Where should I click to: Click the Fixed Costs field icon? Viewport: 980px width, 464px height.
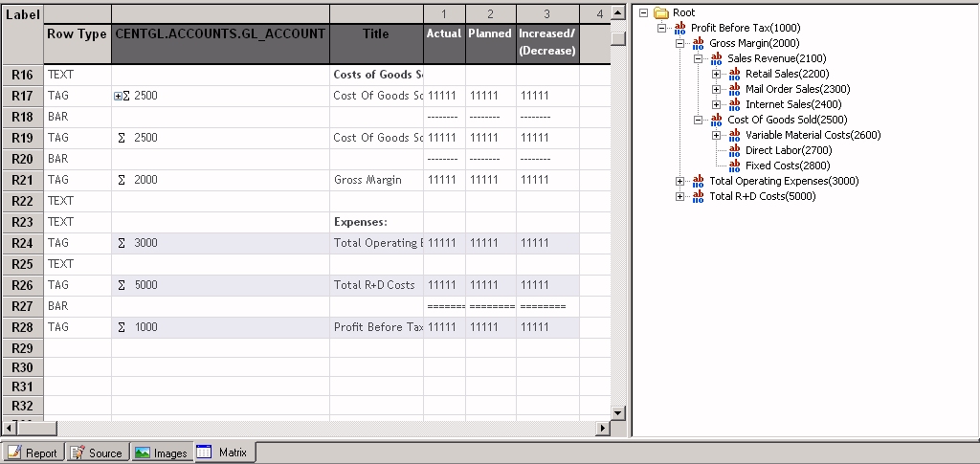pos(734,166)
